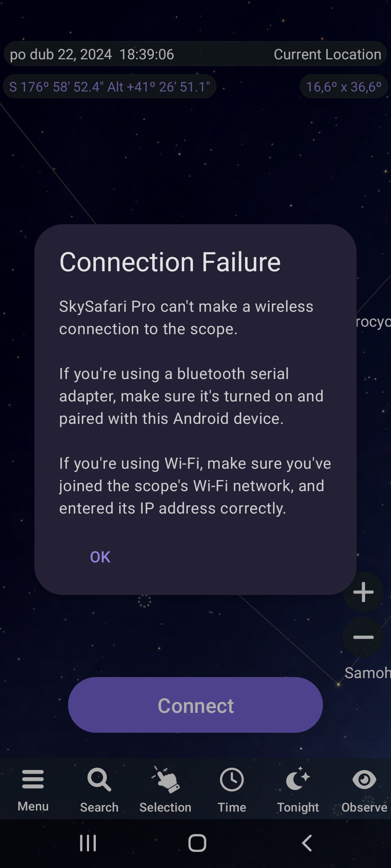Tap the Connect button
Image resolution: width=391 pixels, height=868 pixels.
[x=195, y=705]
